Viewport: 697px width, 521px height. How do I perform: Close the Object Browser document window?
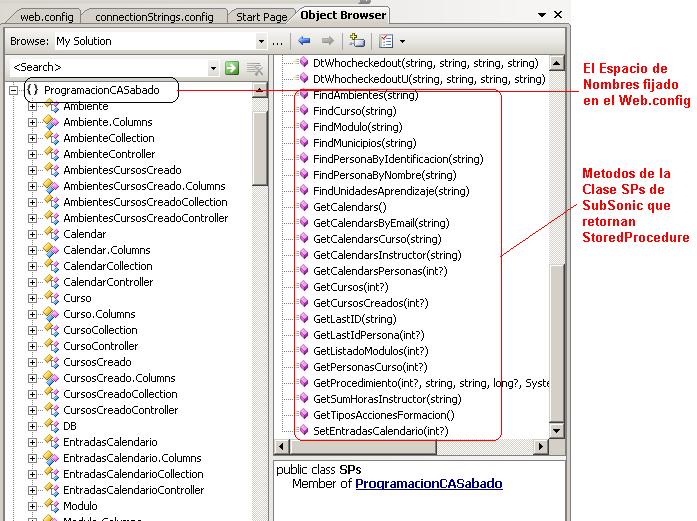(x=558, y=15)
